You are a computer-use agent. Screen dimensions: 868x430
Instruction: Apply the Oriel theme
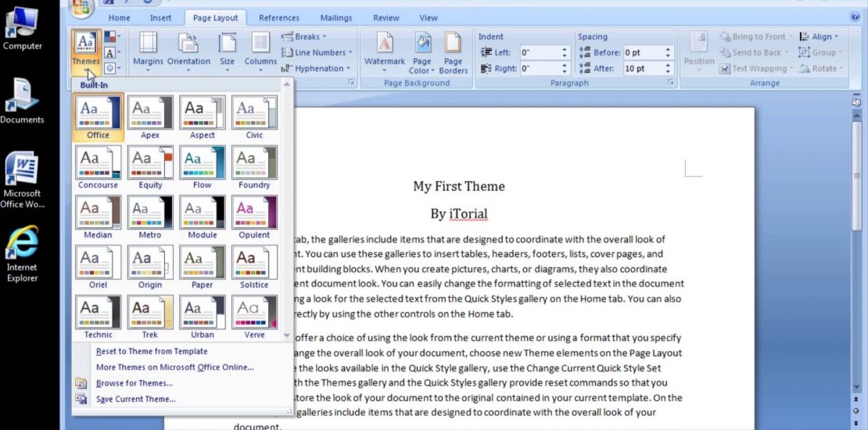(98, 266)
